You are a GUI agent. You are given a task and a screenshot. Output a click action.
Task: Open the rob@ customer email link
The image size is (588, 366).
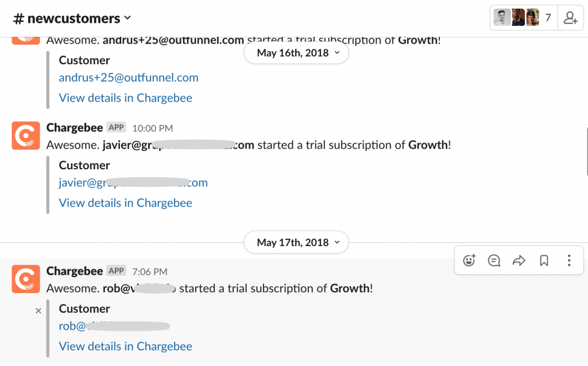pyautogui.click(x=114, y=326)
